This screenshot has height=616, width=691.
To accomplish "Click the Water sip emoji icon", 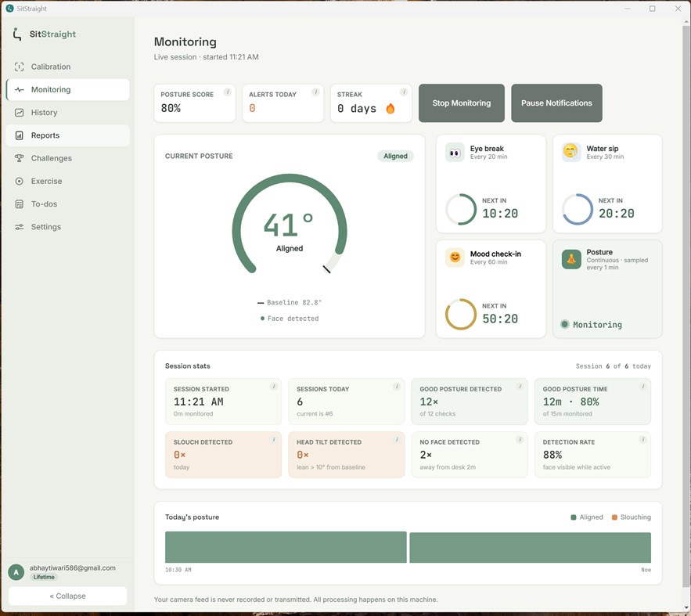I will pos(571,152).
